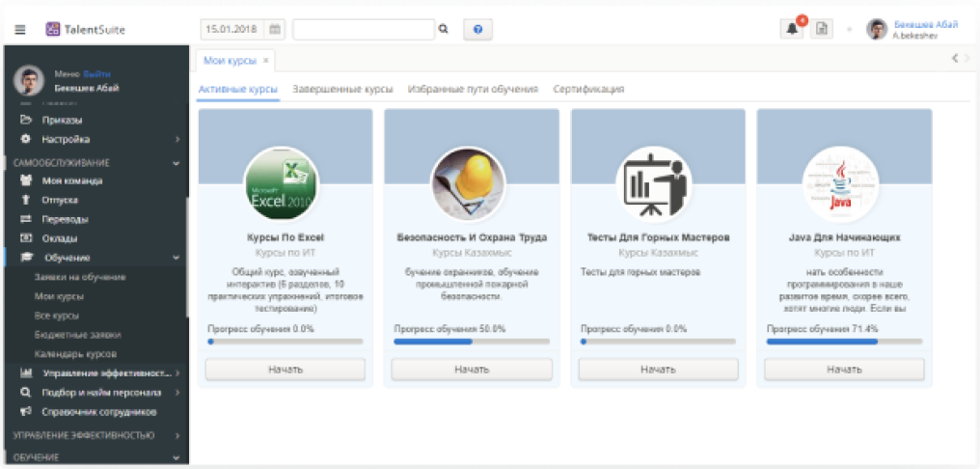This screenshot has width=980, height=469.
Task: Click Бекешев Абай name in header
Action: pos(926,24)
